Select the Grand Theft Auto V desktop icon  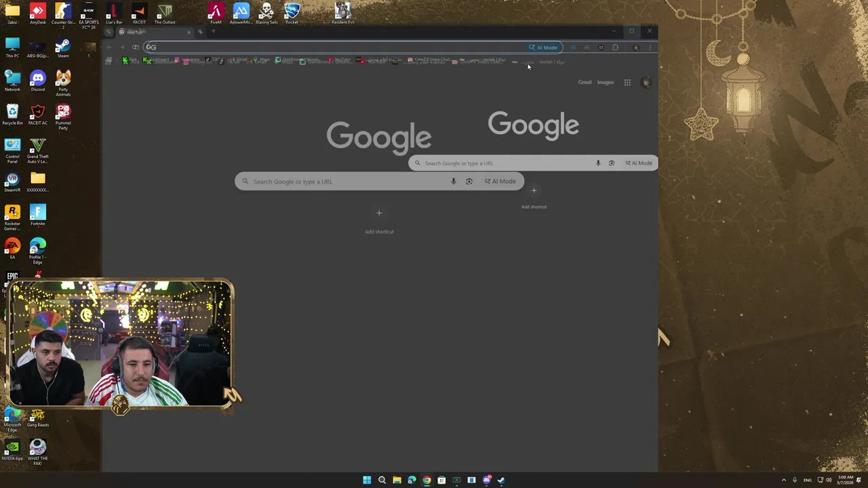point(38,150)
